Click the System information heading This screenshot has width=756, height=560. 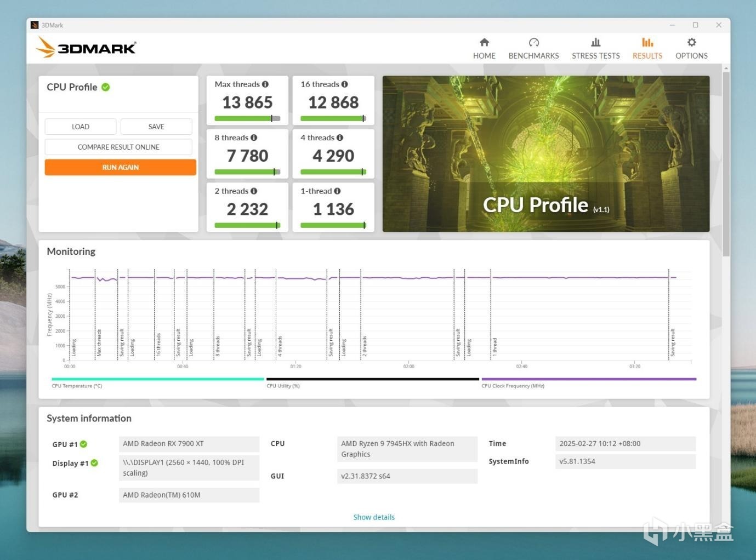pyautogui.click(x=89, y=419)
